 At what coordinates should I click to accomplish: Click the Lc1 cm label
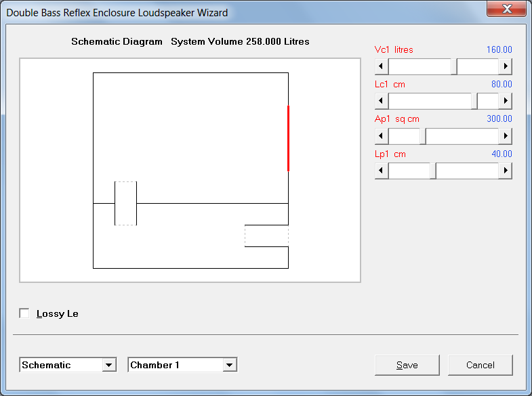(x=390, y=84)
